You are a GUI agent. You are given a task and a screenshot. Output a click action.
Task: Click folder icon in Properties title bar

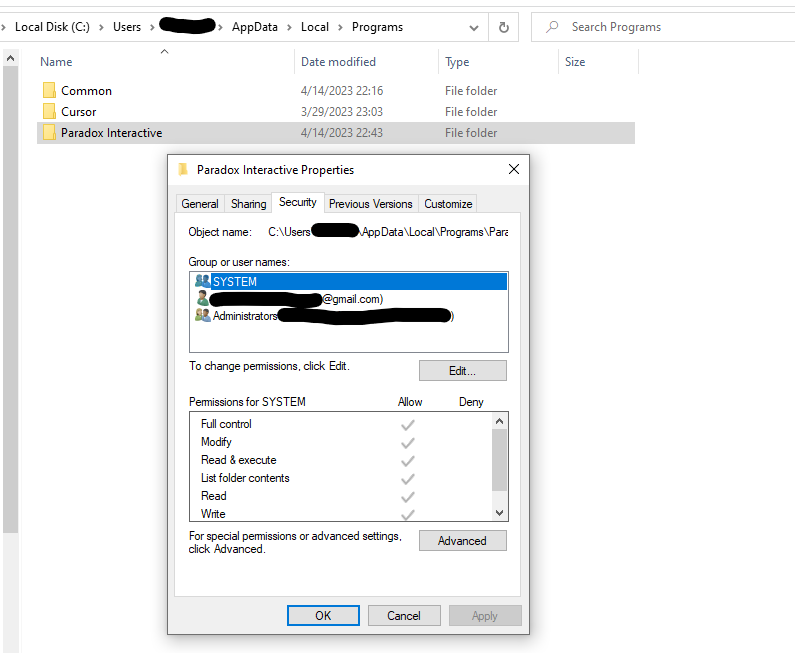[184, 169]
